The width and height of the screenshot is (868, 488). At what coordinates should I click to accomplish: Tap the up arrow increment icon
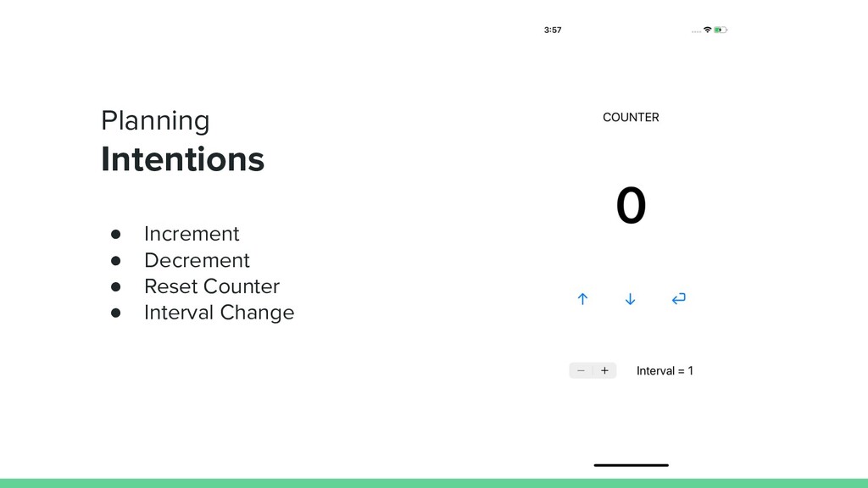582,299
